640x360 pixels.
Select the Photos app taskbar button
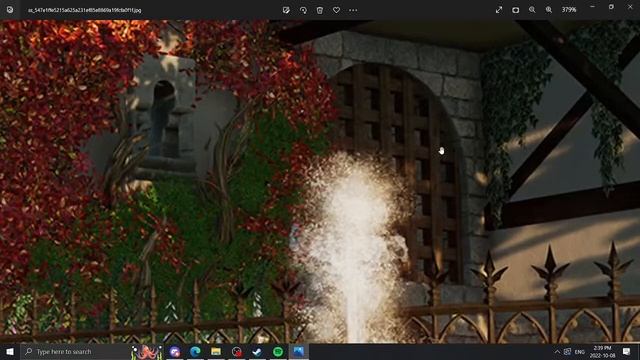pyautogui.click(x=299, y=351)
